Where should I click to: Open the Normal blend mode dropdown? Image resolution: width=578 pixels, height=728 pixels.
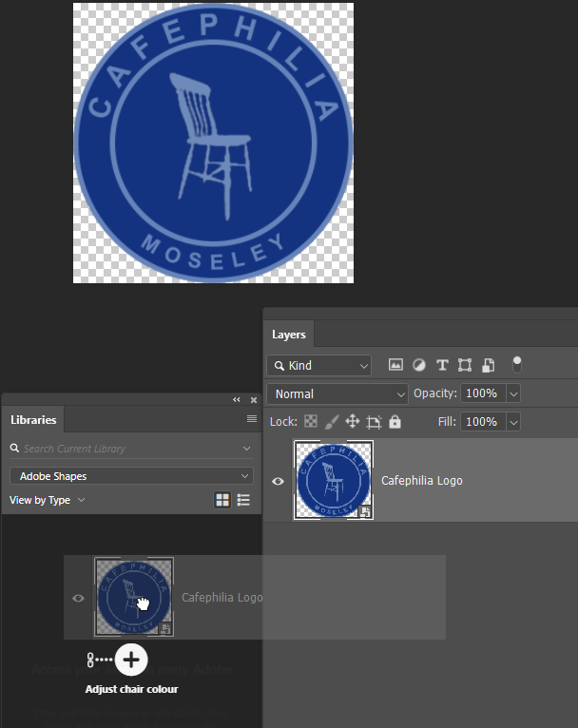(x=337, y=393)
